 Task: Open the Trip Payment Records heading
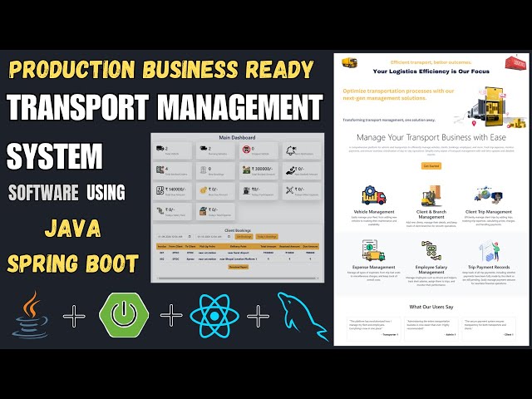coord(489,267)
